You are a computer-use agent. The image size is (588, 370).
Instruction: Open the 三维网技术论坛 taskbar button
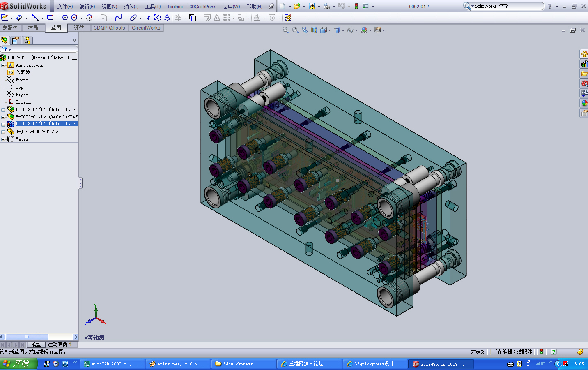[309, 364]
